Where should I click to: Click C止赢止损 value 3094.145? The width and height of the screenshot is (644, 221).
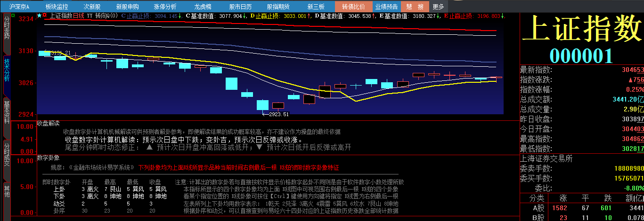(x=166, y=16)
